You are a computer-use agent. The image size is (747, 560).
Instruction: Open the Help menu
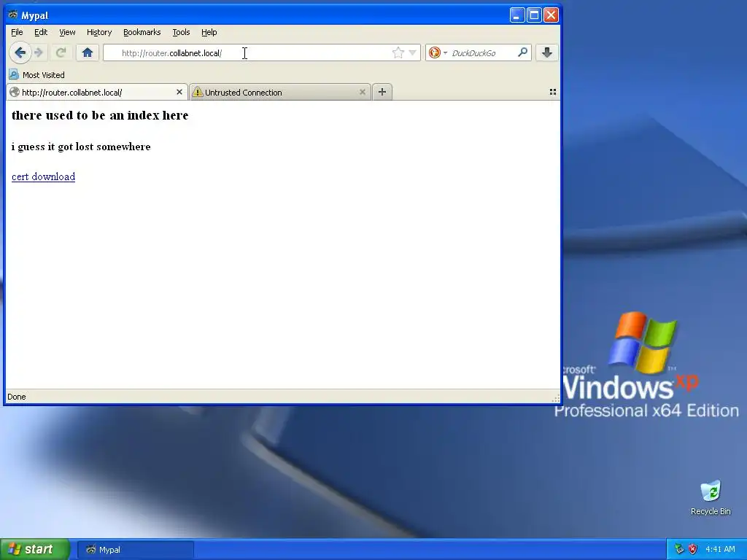point(209,32)
